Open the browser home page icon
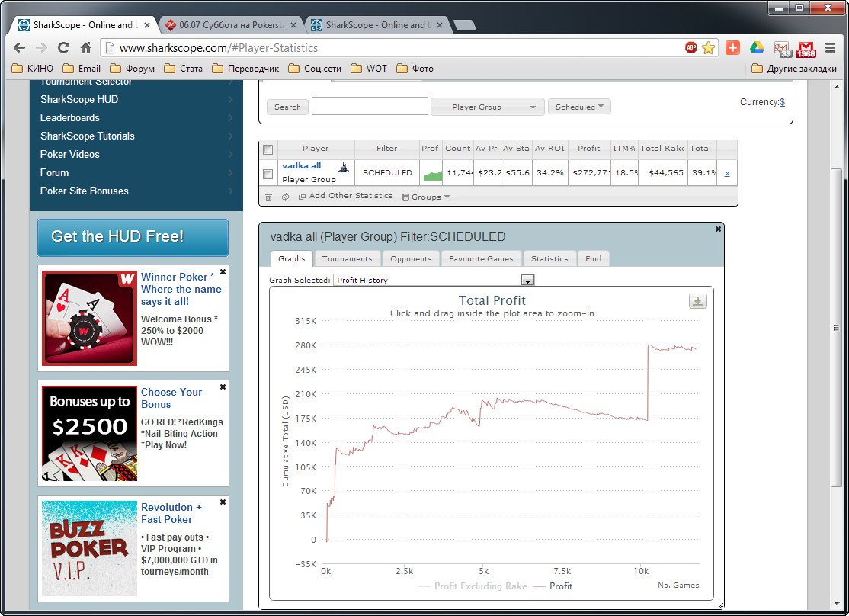 [x=85, y=48]
